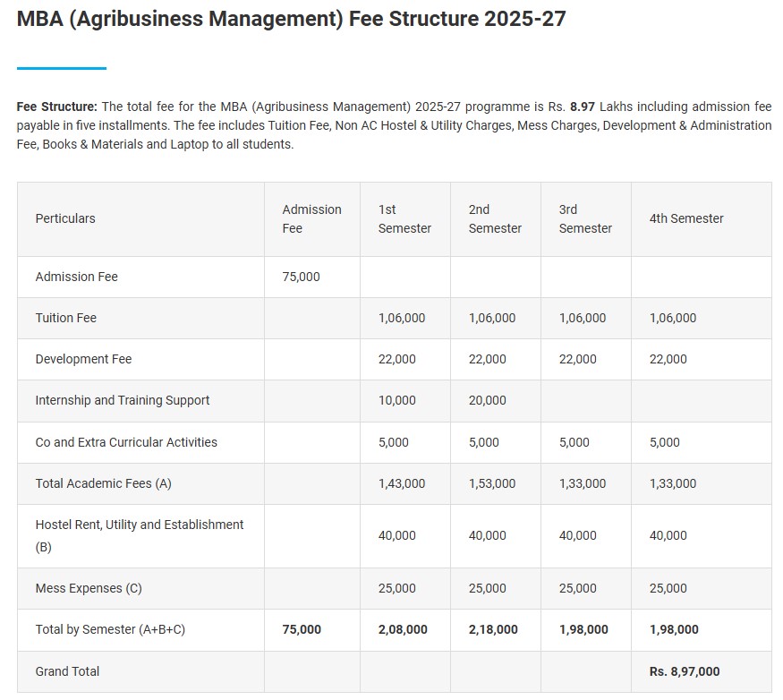Viewport: 783px width, 700px height.
Task: Click the Co and Extra Curricular Activities label
Action: (126, 442)
